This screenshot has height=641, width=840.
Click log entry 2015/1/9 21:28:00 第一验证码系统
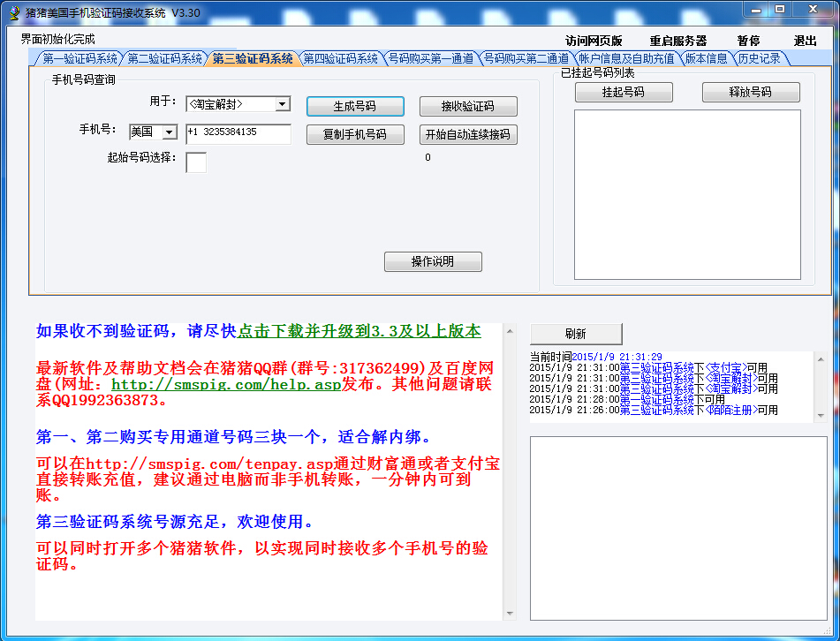pos(627,399)
